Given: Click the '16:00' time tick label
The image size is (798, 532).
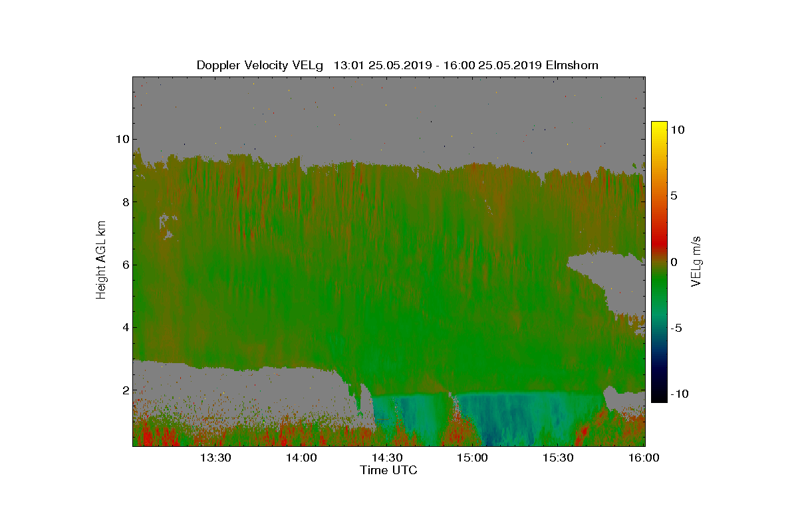Looking at the screenshot, I should click(644, 458).
